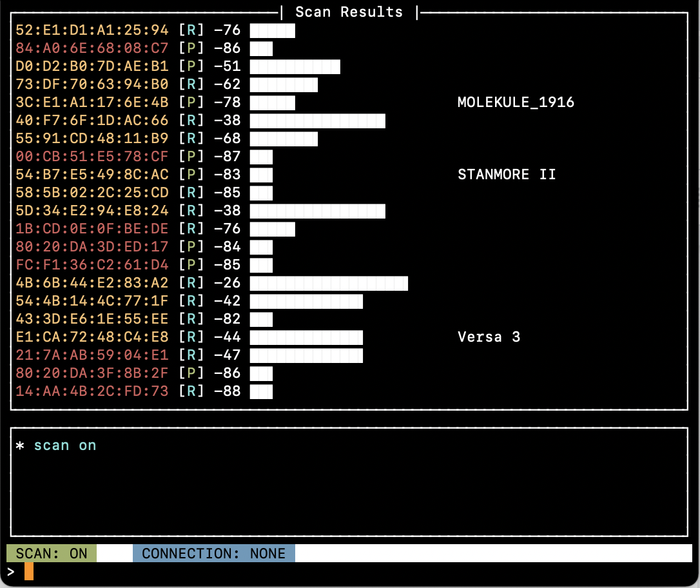The image size is (700, 588).
Task: Click the CONNECTION: NONE status badge
Action: click(213, 553)
